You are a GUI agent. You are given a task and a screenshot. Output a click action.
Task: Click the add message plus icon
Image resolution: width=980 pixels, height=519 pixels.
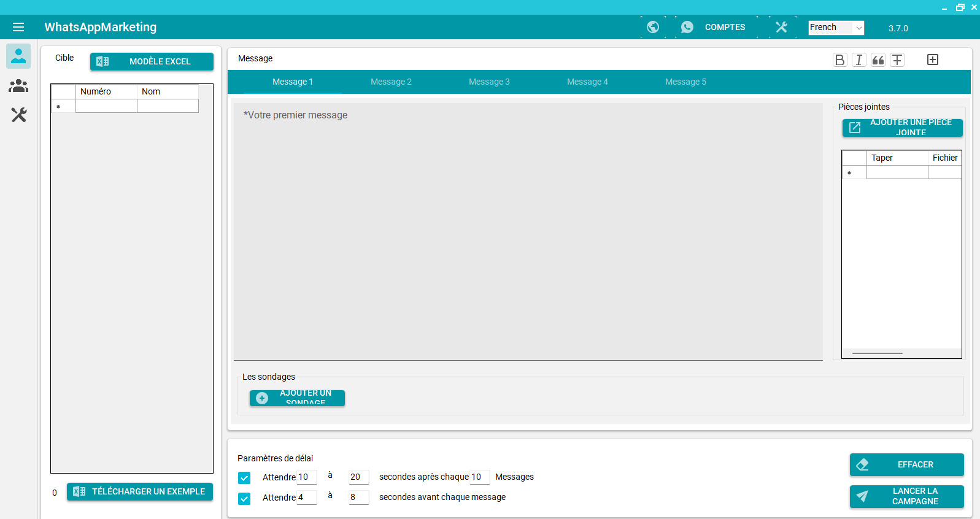(932, 60)
